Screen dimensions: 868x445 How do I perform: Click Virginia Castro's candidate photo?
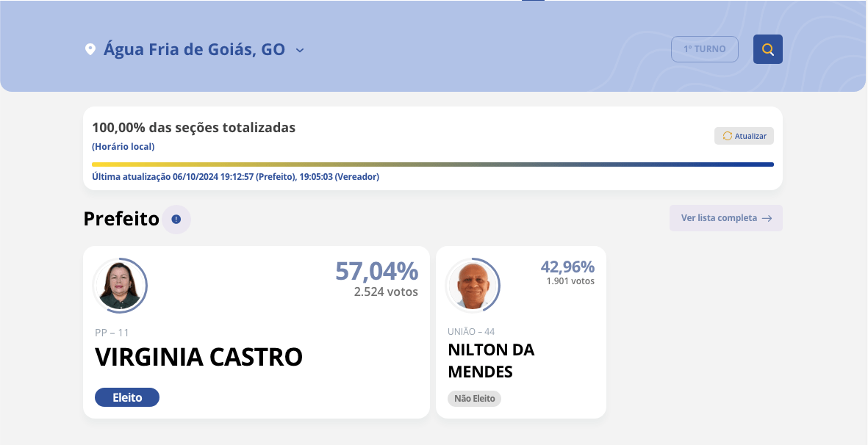point(120,286)
